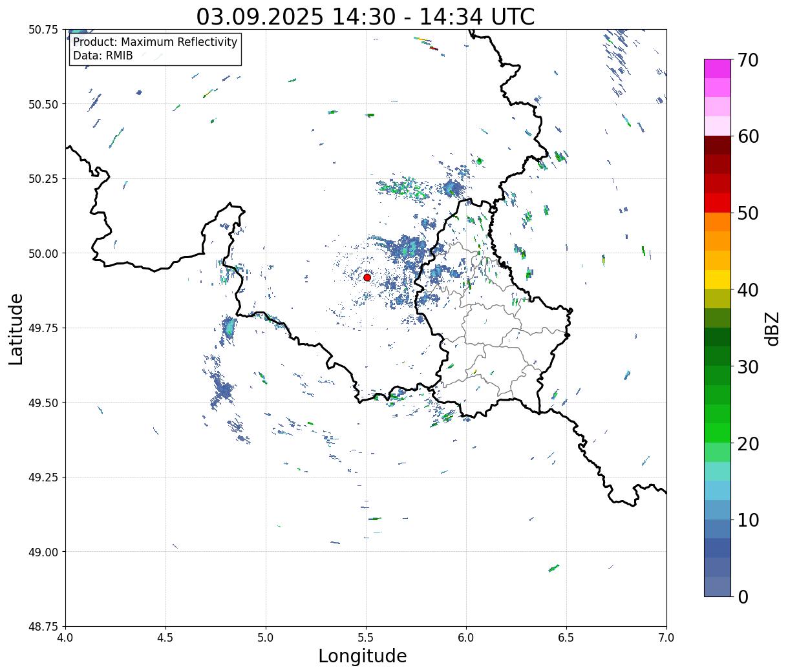Click the colorbar tick label '10'
The width and height of the screenshot is (788, 672).
pyautogui.click(x=748, y=520)
